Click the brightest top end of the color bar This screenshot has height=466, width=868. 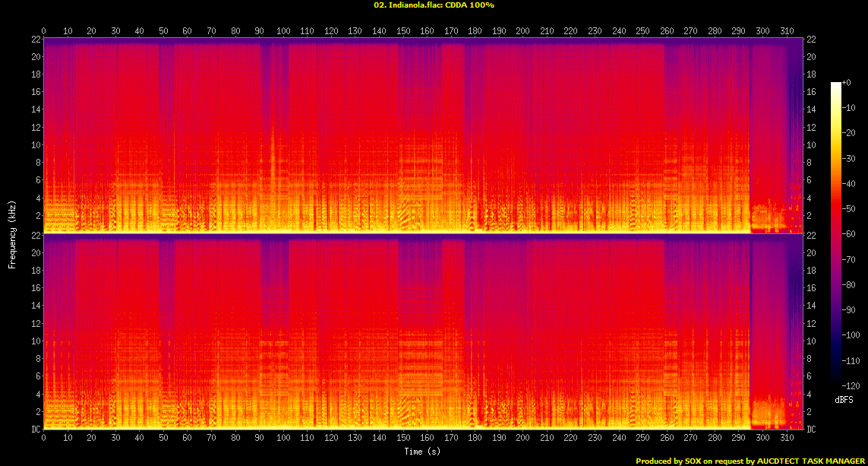pos(836,84)
